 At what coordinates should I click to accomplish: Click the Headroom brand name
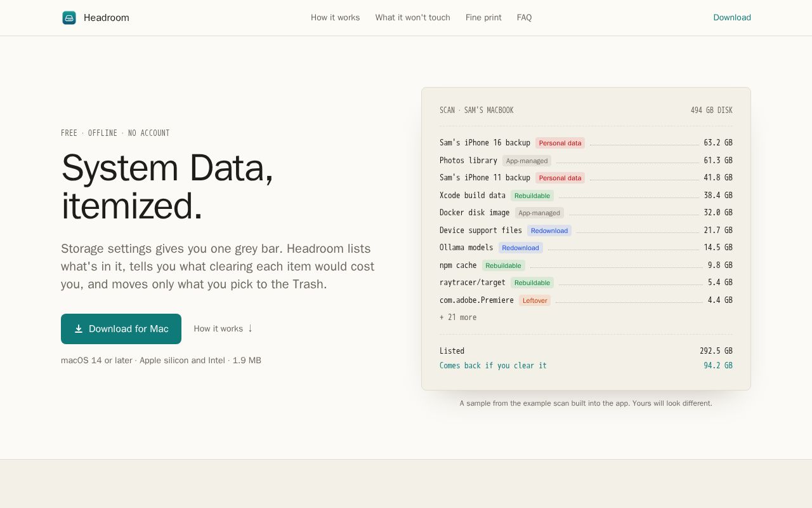click(x=107, y=18)
